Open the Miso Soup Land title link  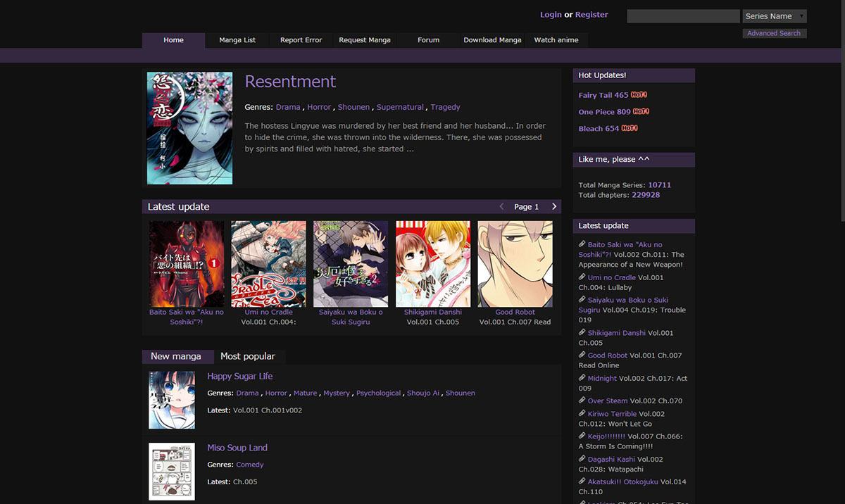coord(237,448)
